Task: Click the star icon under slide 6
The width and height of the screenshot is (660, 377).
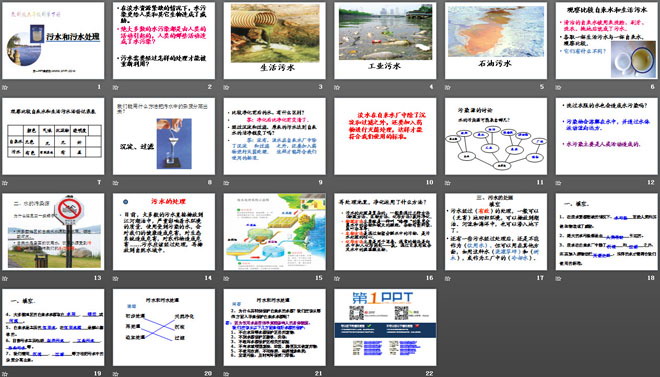Action: coord(559,88)
